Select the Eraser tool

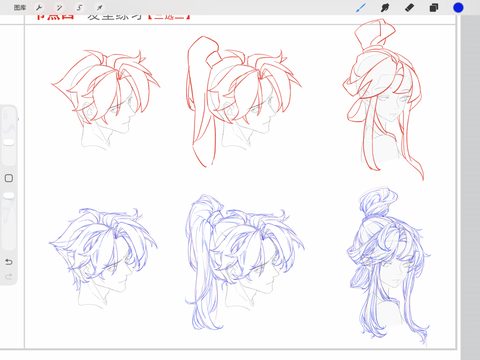click(x=409, y=7)
